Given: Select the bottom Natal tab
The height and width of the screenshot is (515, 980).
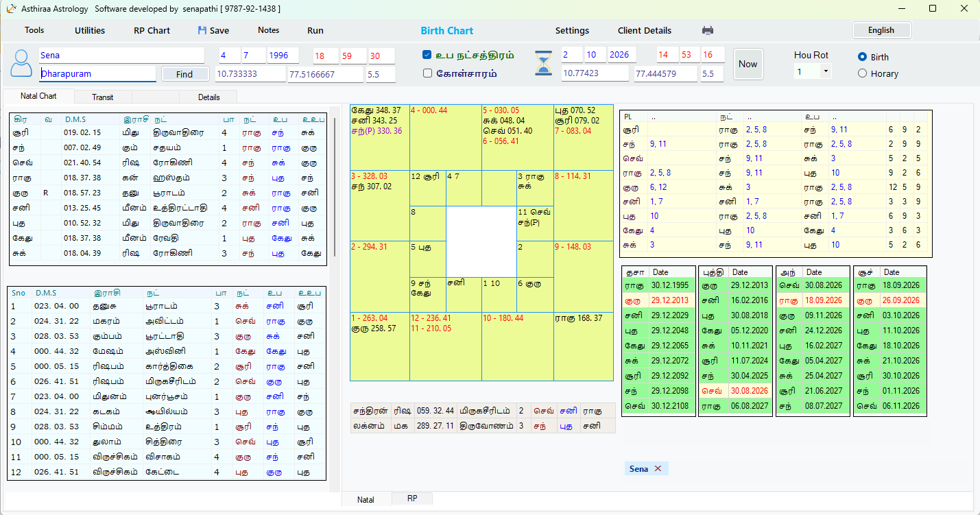Looking at the screenshot, I should coord(366,499).
